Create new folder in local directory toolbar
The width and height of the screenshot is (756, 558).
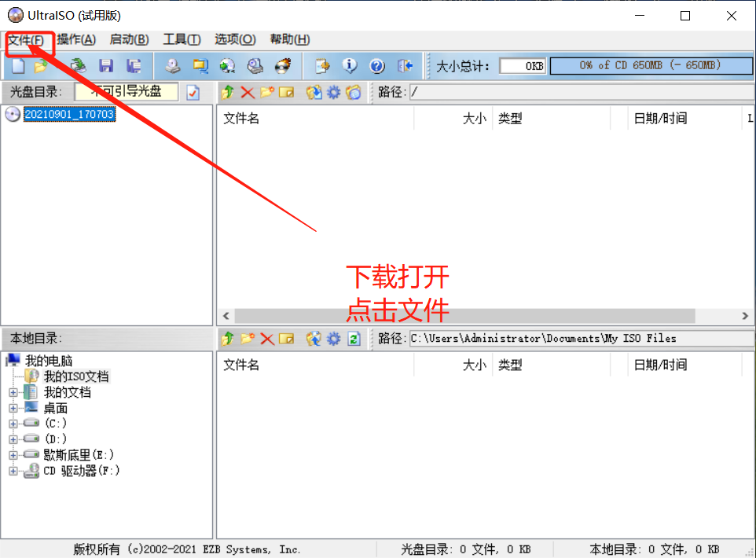(248, 339)
